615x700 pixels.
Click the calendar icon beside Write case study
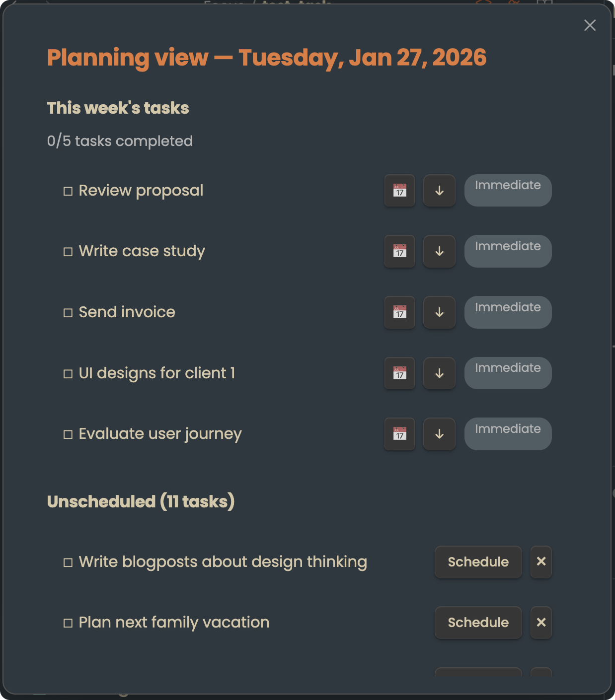click(x=399, y=251)
